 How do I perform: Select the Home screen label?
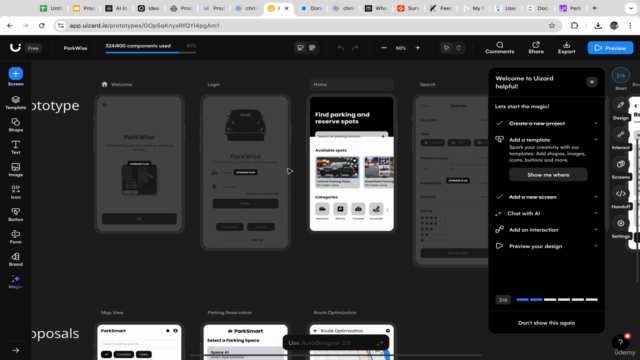(320, 84)
